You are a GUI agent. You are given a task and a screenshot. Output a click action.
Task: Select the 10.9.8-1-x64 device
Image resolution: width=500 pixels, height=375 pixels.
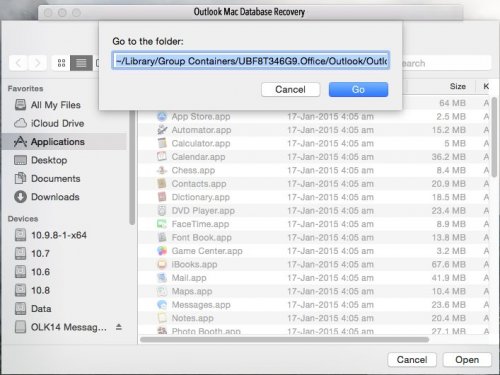[x=51, y=235]
